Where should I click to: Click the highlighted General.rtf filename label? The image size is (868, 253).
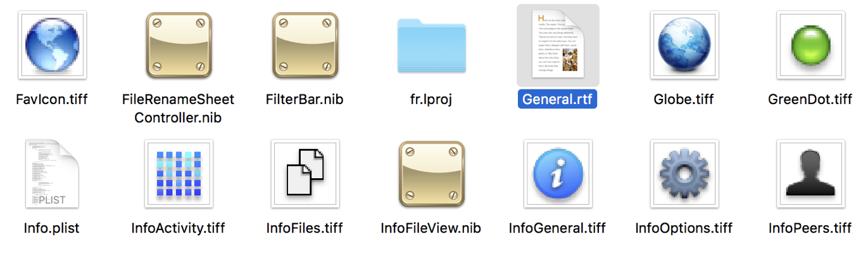pos(558,100)
